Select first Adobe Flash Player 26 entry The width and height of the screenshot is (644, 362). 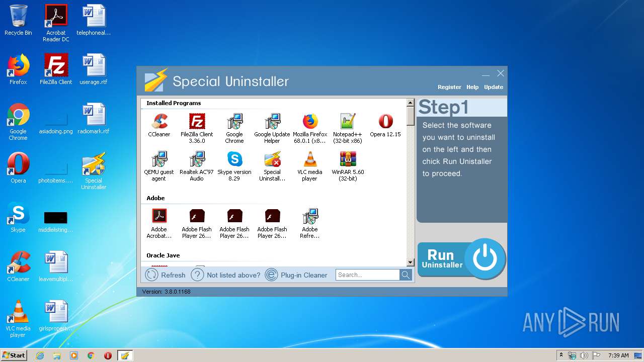197,223
